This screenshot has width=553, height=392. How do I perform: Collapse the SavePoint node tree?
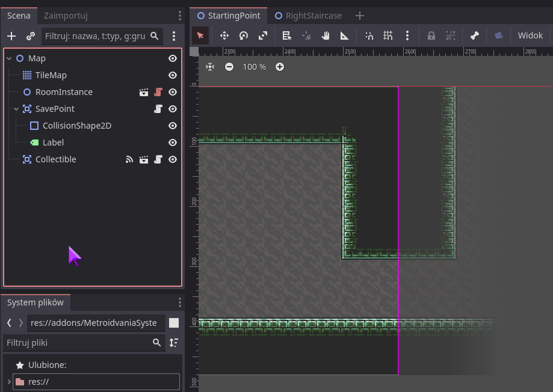point(16,109)
